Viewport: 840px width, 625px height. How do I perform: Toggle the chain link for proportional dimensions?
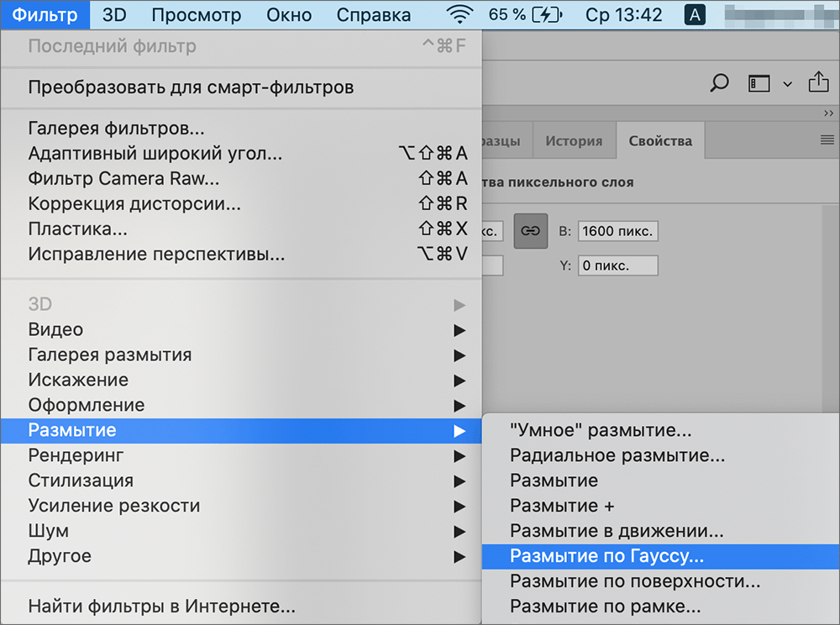[x=531, y=230]
